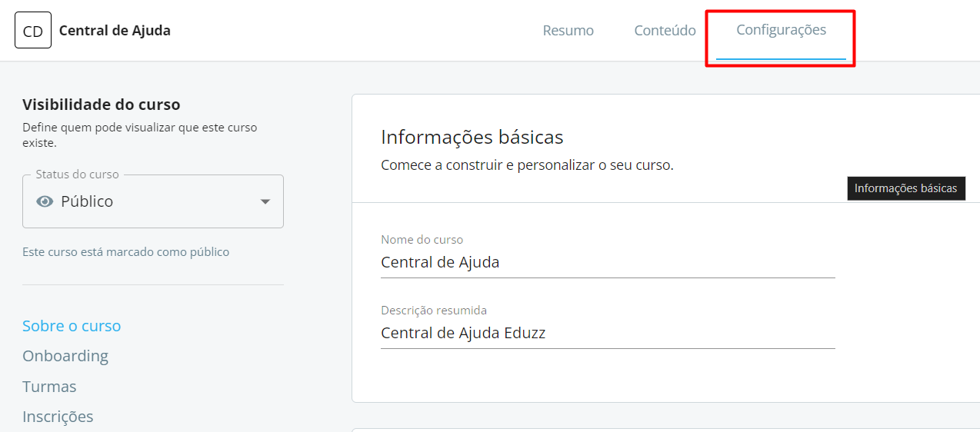Click the dark Informações básicas tooltip
Screen dimensions: 980x432
tap(905, 188)
